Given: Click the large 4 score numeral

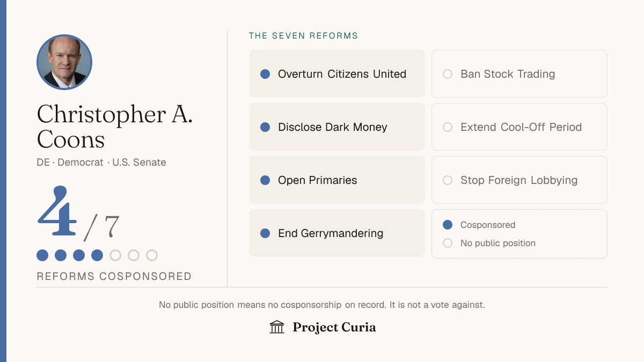Looking at the screenshot, I should [x=57, y=212].
